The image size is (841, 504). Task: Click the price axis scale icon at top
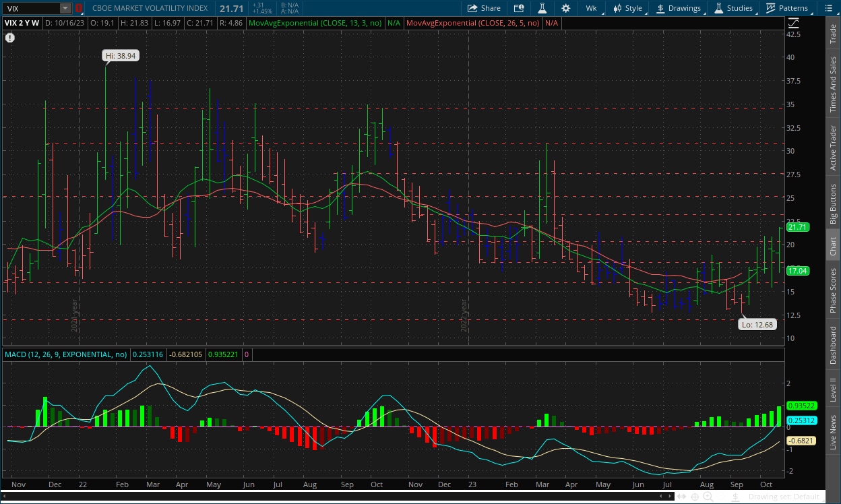[793, 23]
